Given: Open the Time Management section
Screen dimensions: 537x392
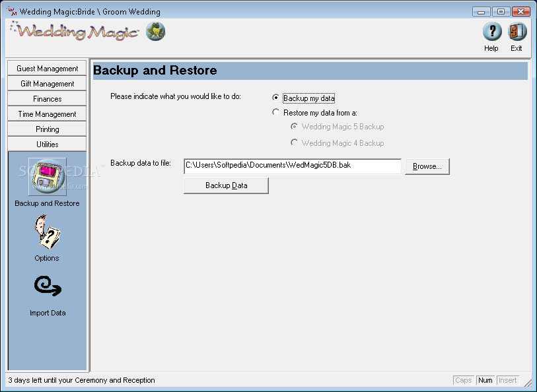Looking at the screenshot, I should coord(48,114).
